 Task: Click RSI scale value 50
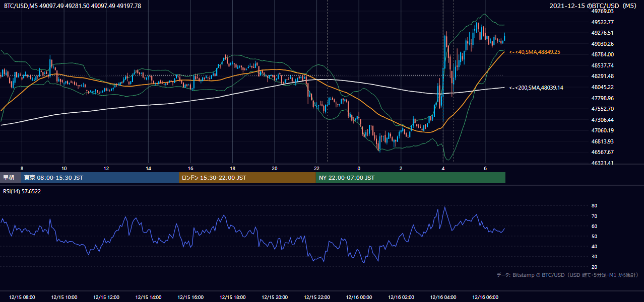(x=595, y=236)
